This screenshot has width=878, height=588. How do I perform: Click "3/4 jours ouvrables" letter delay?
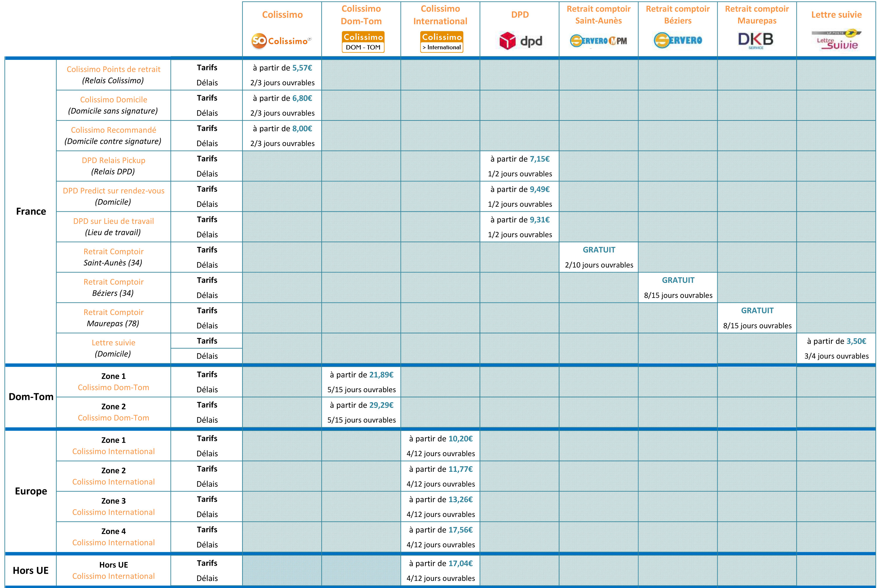836,356
